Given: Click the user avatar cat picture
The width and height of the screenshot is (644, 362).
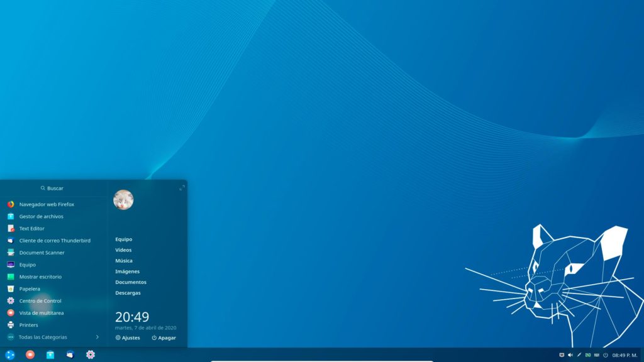Looking at the screenshot, I should pos(123,200).
